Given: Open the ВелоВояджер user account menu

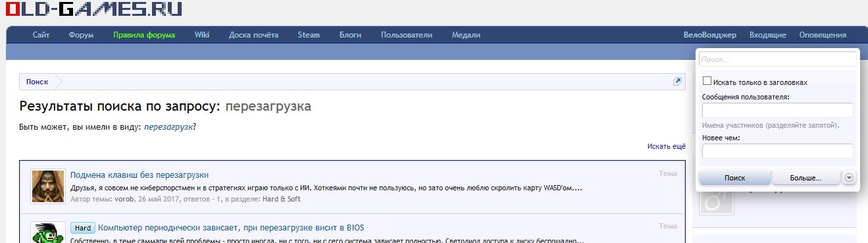Looking at the screenshot, I should [x=710, y=35].
